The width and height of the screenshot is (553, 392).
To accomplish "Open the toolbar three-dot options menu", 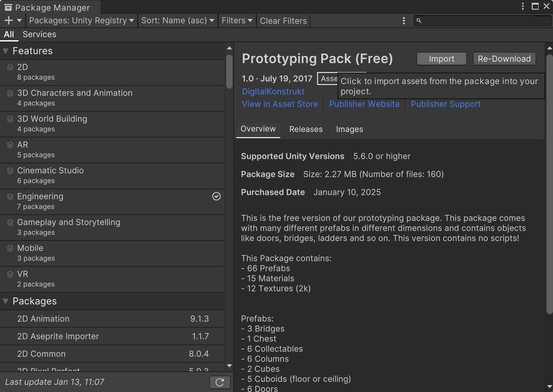I will point(404,21).
